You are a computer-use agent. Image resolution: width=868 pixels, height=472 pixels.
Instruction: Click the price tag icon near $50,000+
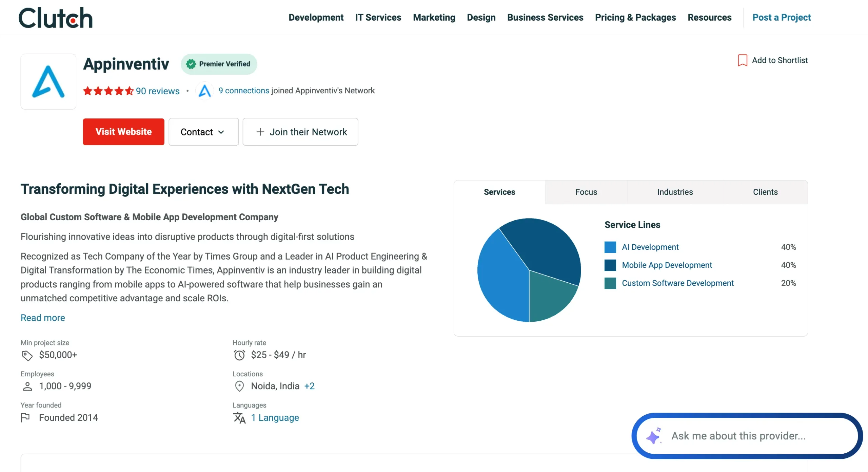(x=26, y=355)
